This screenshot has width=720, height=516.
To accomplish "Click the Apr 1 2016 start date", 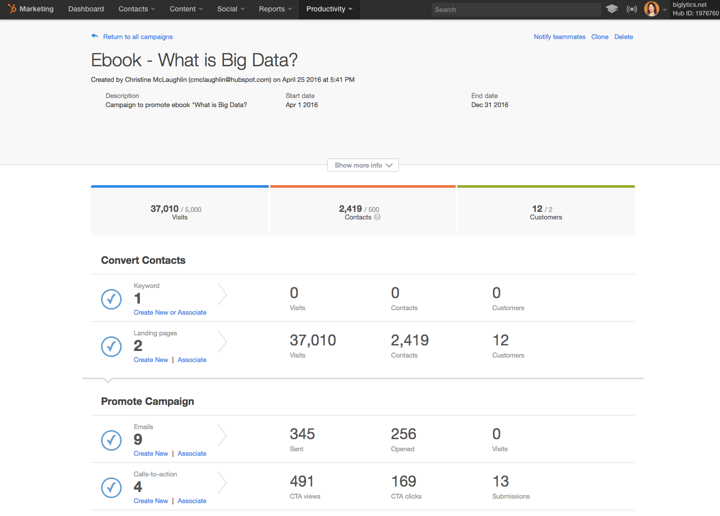I will (302, 105).
